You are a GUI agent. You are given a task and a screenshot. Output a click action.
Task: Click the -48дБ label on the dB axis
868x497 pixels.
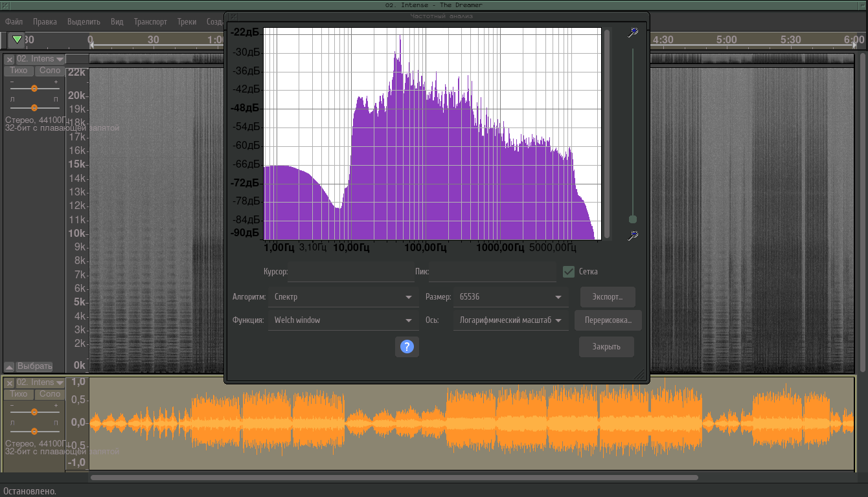click(x=246, y=108)
